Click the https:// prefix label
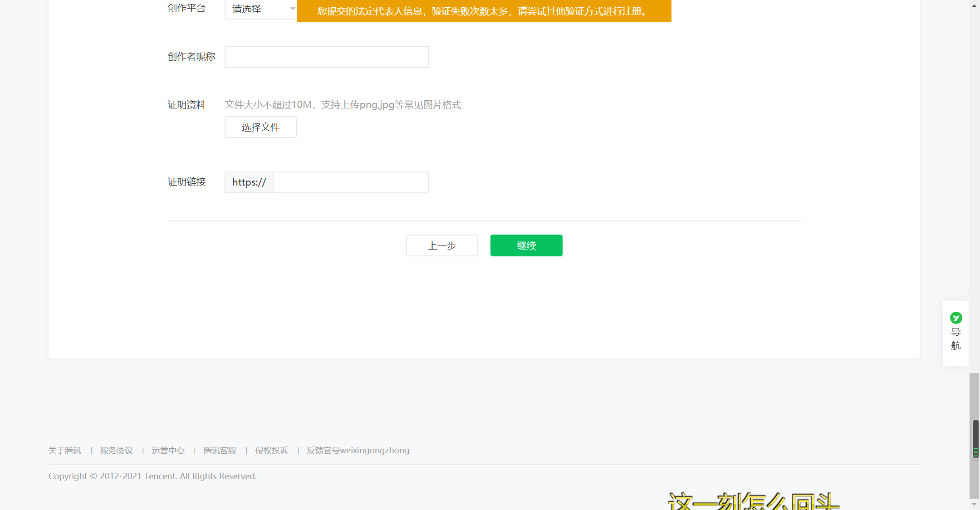 [249, 182]
